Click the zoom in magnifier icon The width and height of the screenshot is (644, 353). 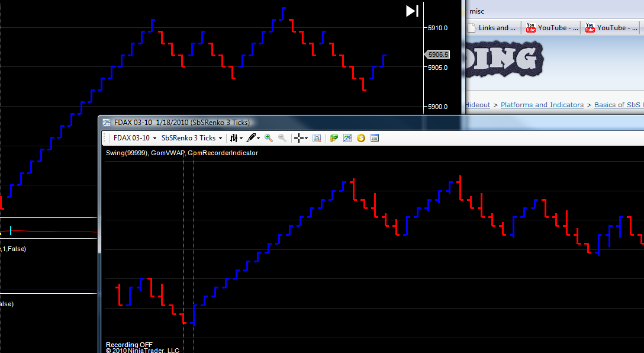click(x=269, y=138)
